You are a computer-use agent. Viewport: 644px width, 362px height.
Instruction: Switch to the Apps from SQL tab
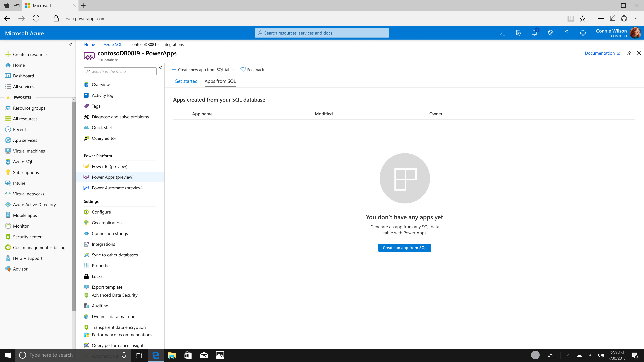pyautogui.click(x=220, y=81)
